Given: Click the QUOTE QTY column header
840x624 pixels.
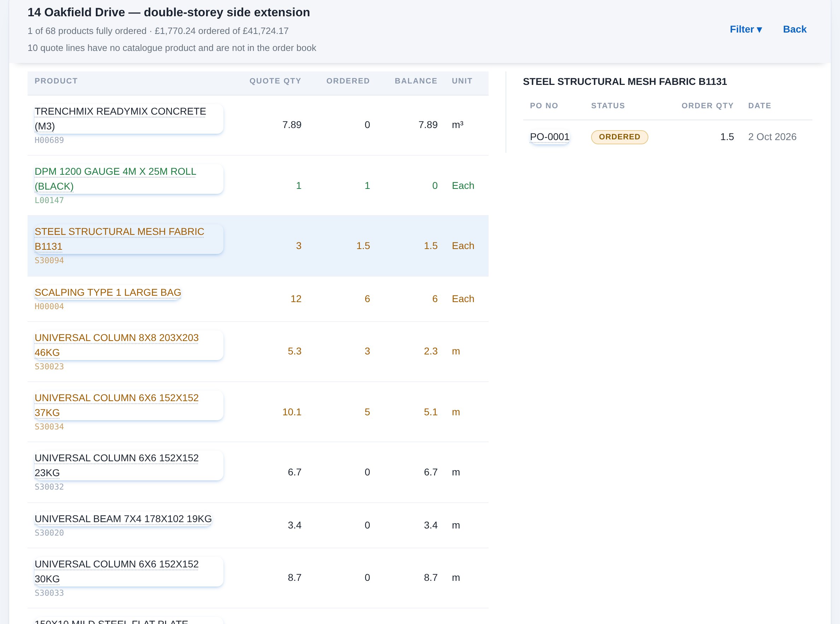Looking at the screenshot, I should pyautogui.click(x=275, y=81).
